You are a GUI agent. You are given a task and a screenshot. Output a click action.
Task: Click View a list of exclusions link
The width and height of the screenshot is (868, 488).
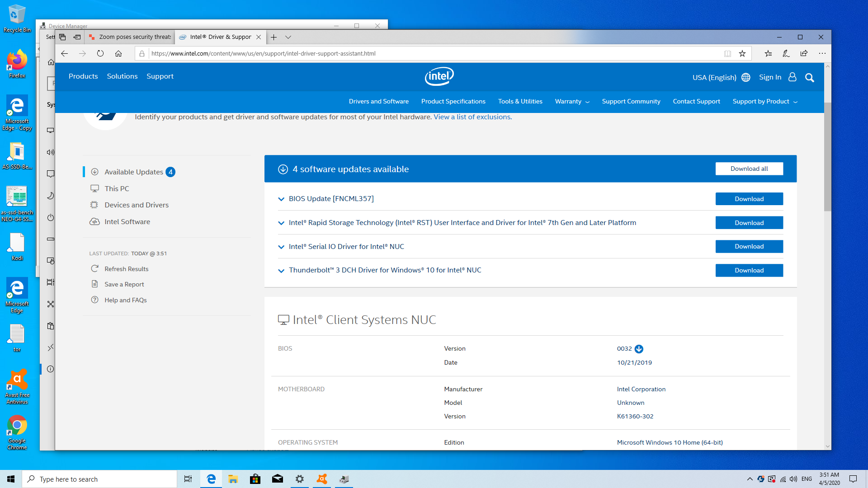[x=472, y=117]
